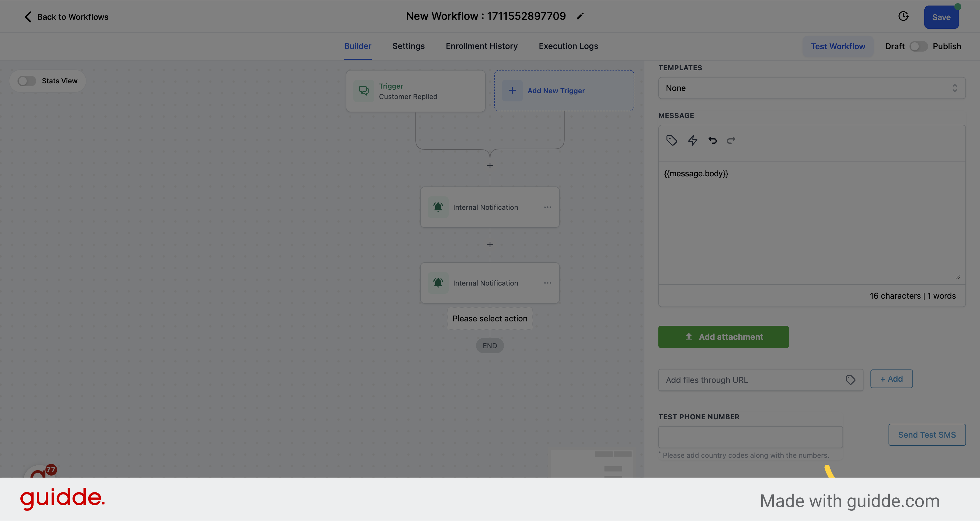Open the three-dot menu of the second Internal Notification
The height and width of the screenshot is (521, 980).
click(547, 283)
